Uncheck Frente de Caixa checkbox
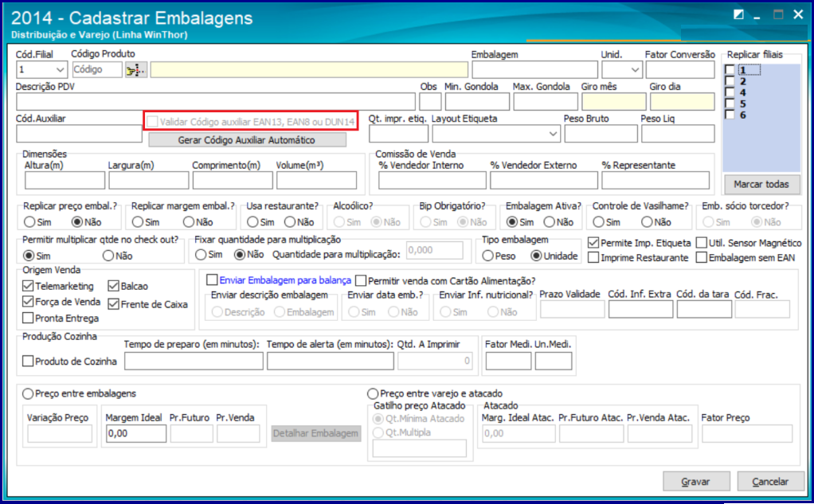Viewport: 814px width, 504px height. click(114, 304)
